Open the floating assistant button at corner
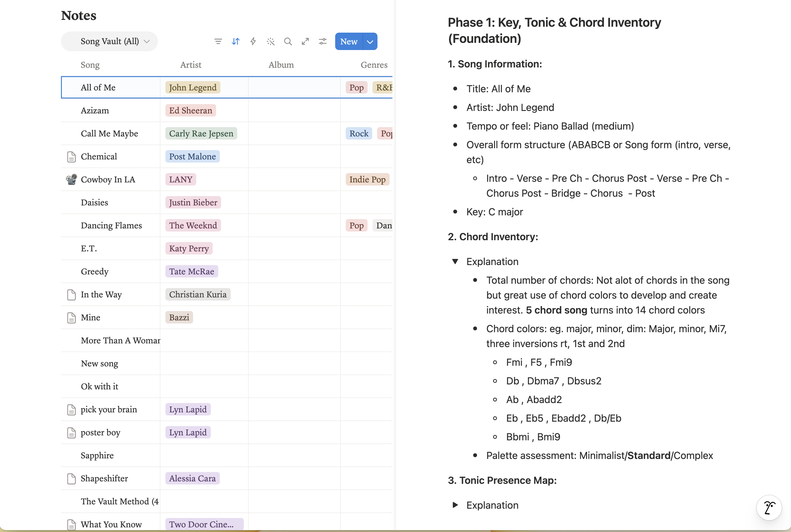Viewport: 791px width, 532px height. pos(769,507)
